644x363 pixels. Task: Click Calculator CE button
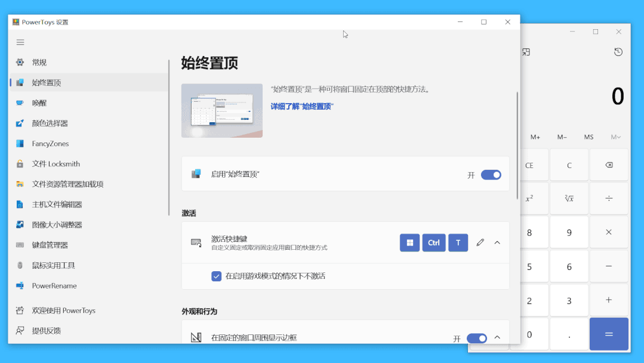534,165
